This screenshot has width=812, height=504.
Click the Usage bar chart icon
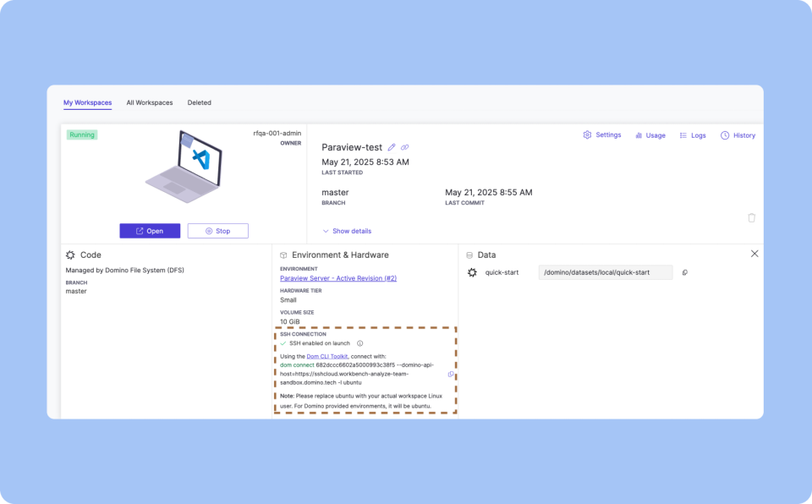click(639, 135)
